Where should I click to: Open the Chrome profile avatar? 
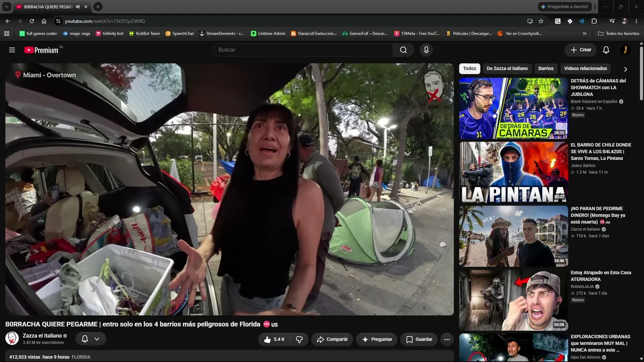pos(624,21)
